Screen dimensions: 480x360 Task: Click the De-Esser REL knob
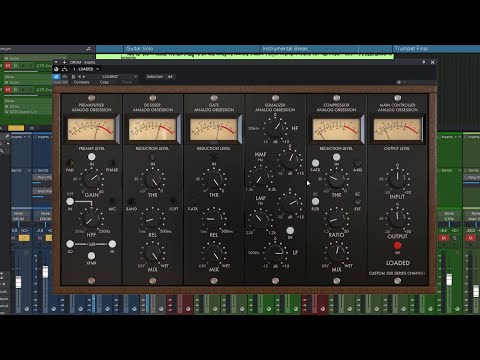pos(153,219)
